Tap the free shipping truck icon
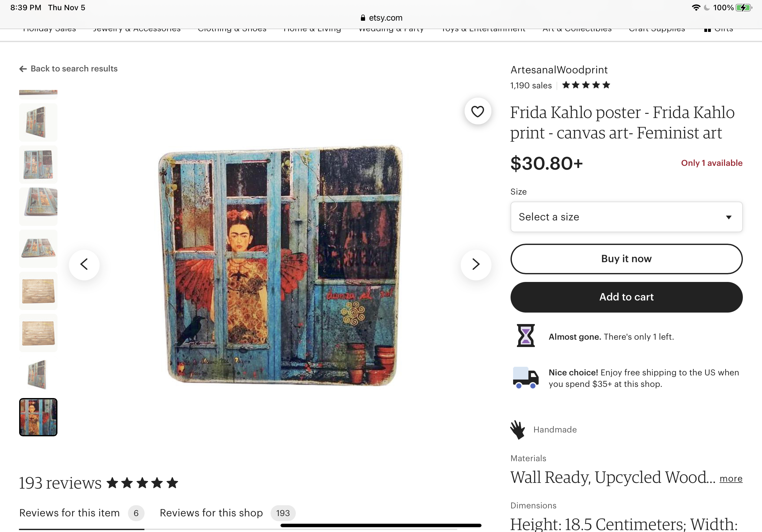 click(x=525, y=378)
